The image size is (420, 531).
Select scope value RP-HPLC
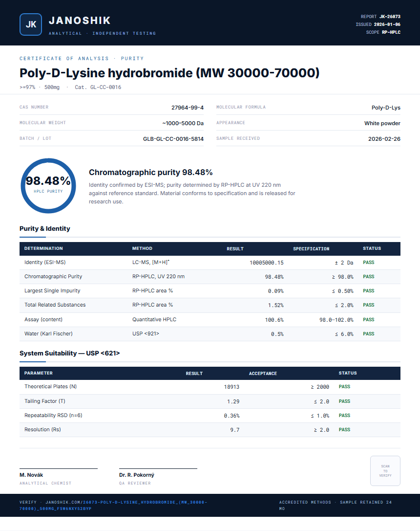point(391,32)
